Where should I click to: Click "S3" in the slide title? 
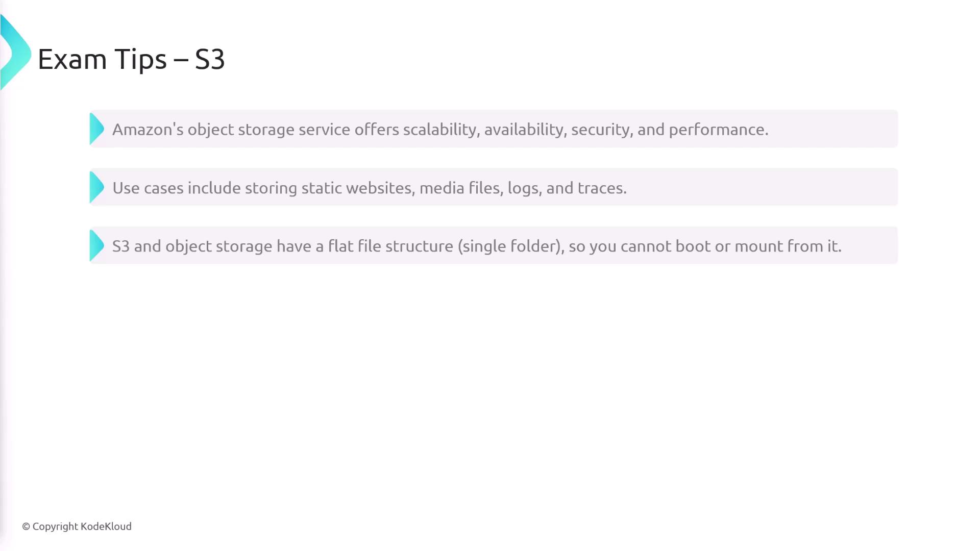tap(210, 59)
